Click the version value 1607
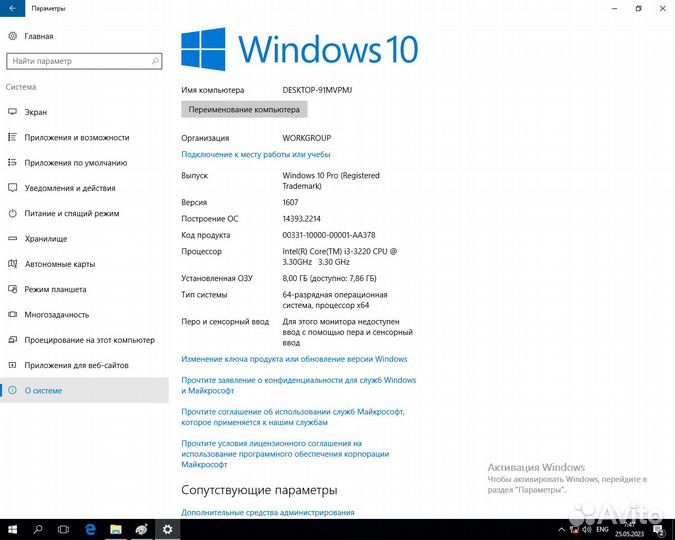This screenshot has width=675, height=540. [290, 202]
